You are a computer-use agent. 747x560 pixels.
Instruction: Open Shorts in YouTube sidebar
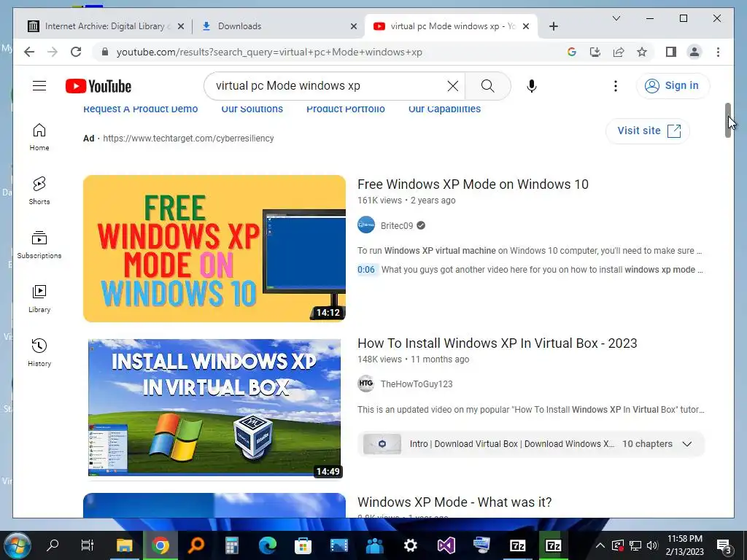pyautogui.click(x=39, y=191)
